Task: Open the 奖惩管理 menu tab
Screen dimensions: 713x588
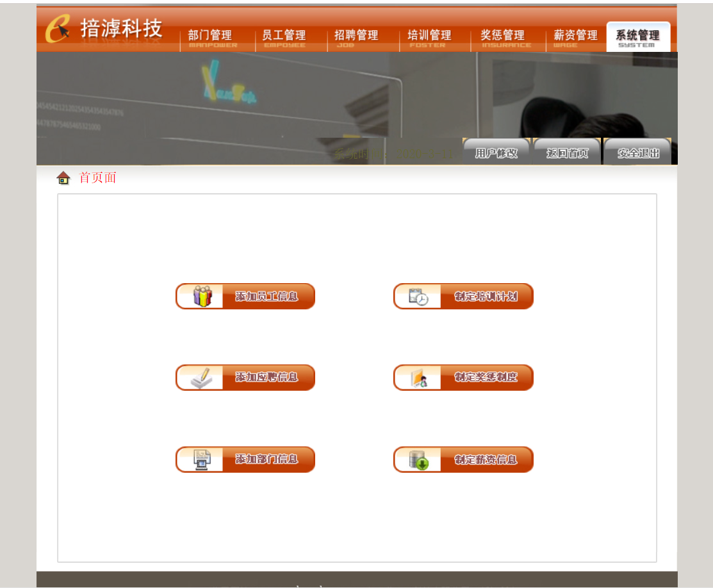Action: click(x=505, y=38)
